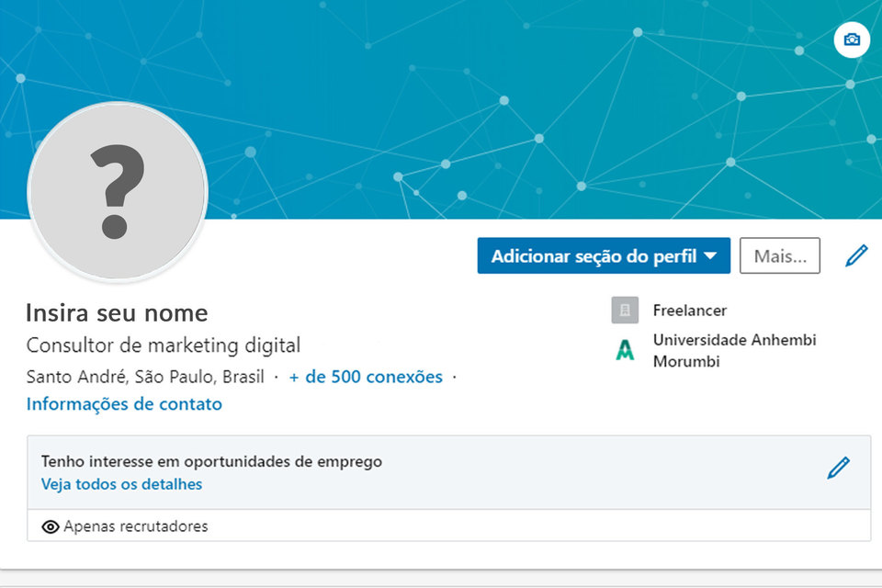Click the eye visibility icon for recruiters
The height and width of the screenshot is (588, 882).
(x=51, y=526)
